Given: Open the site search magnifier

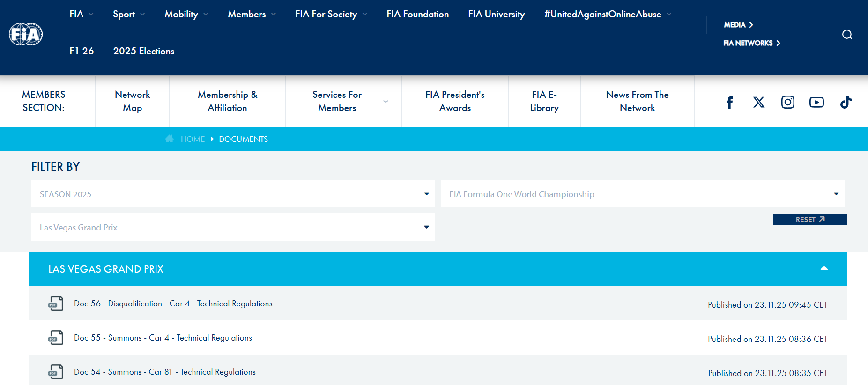Looking at the screenshot, I should tap(847, 35).
